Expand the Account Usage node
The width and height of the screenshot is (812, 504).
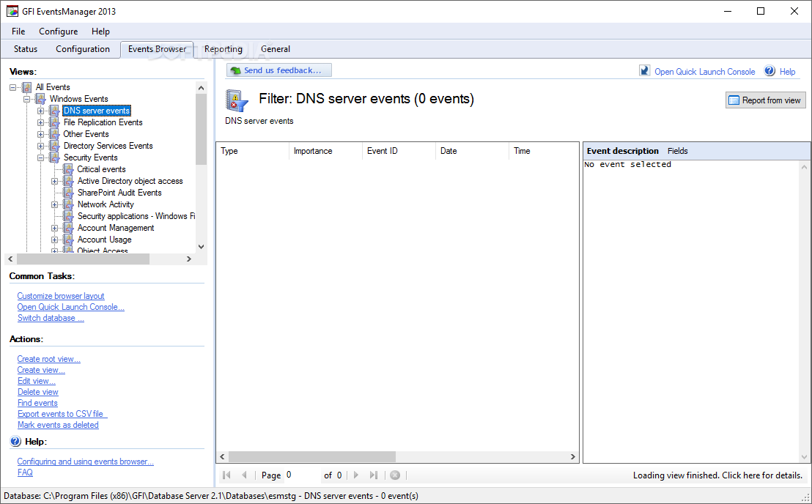click(x=54, y=240)
